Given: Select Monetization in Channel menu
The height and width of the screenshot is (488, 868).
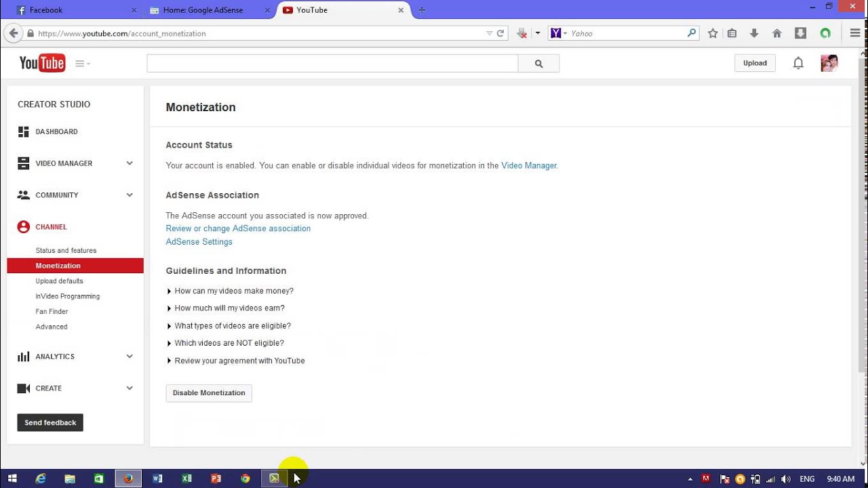Looking at the screenshot, I should click(75, 266).
